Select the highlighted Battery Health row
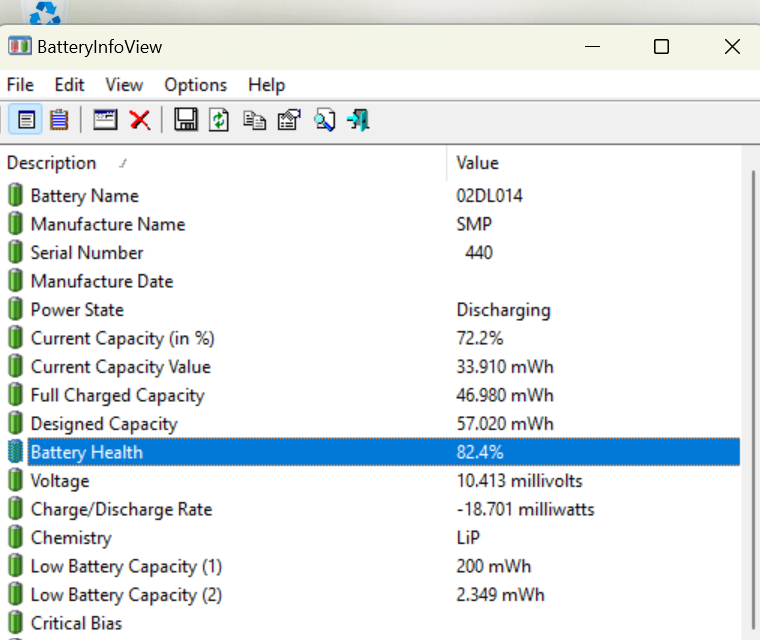 [x=370, y=452]
